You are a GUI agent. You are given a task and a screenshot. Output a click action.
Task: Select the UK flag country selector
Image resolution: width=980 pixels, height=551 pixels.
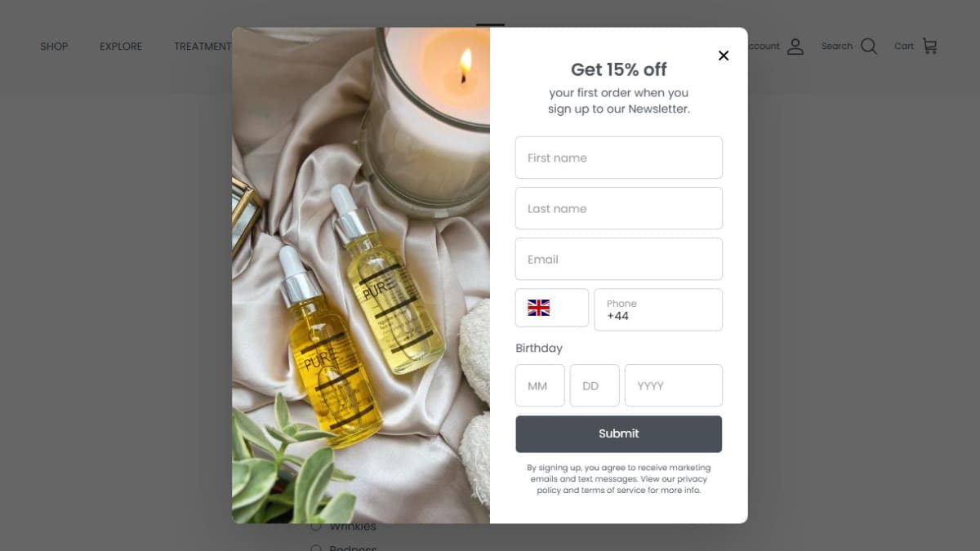[x=552, y=308]
